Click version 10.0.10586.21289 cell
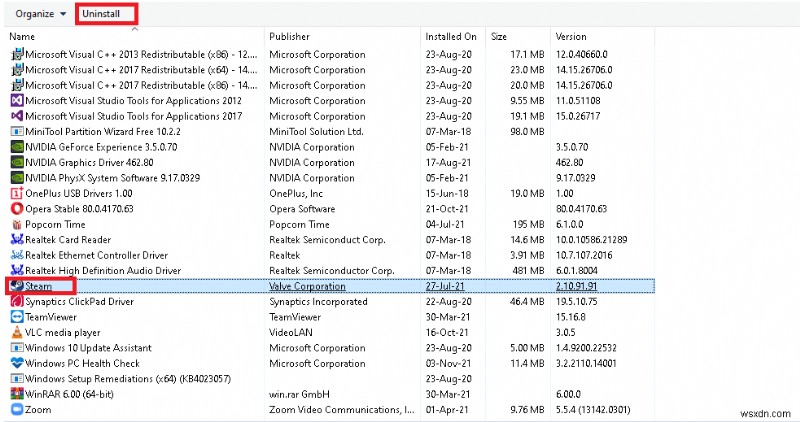Image resolution: width=800 pixels, height=422 pixels. [591, 239]
